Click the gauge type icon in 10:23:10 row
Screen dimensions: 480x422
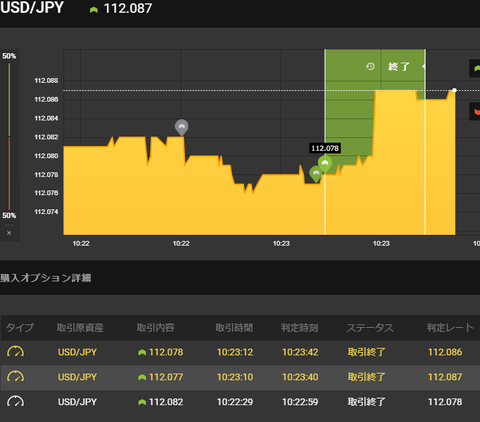pyautogui.click(x=15, y=377)
